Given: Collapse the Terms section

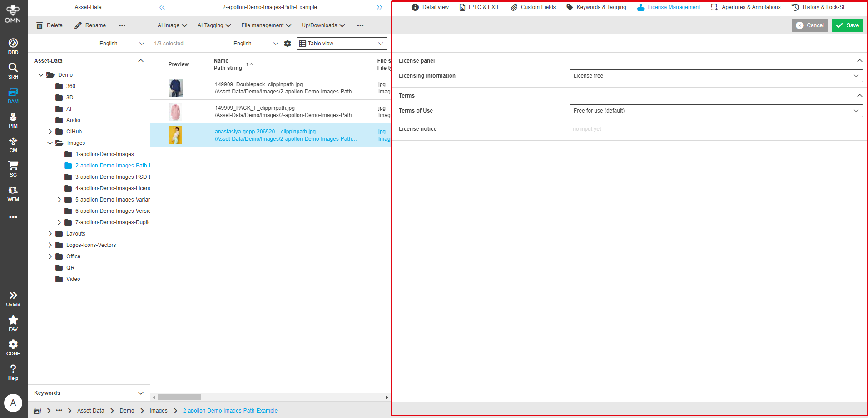Looking at the screenshot, I should [859, 96].
